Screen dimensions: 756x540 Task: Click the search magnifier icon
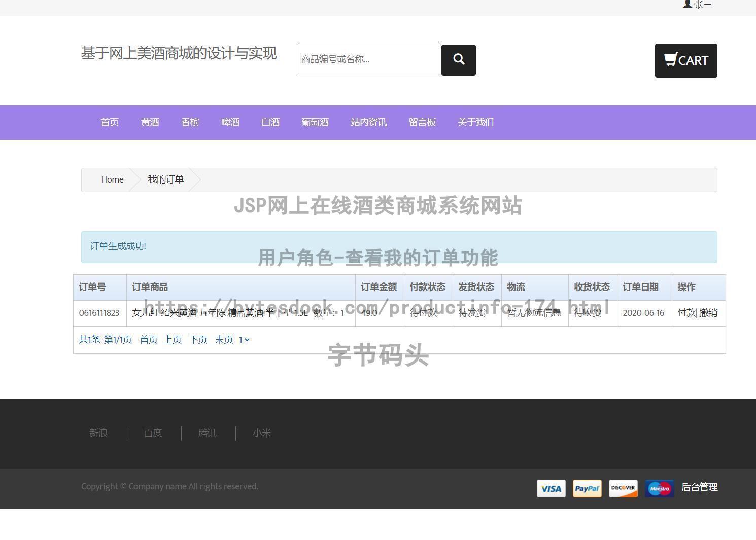click(458, 59)
